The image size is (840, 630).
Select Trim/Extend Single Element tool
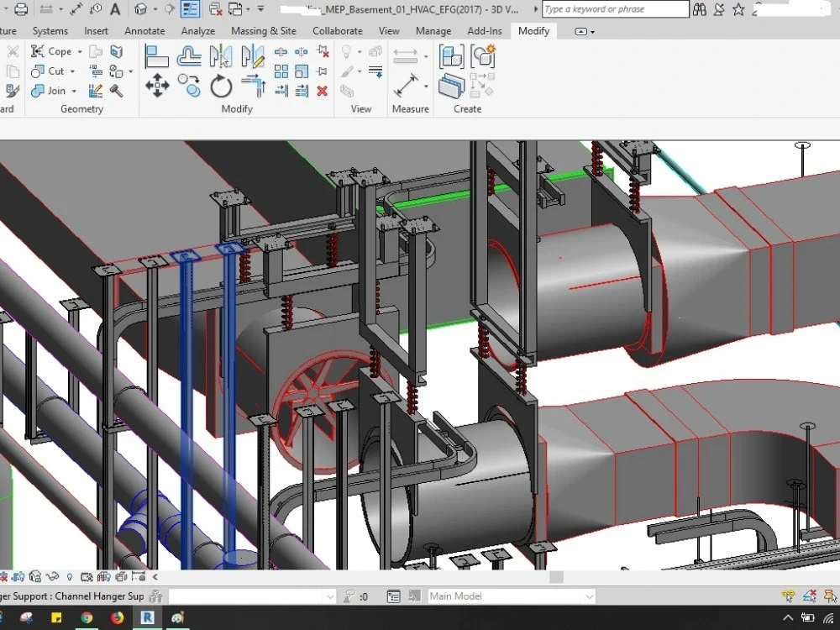(281, 91)
